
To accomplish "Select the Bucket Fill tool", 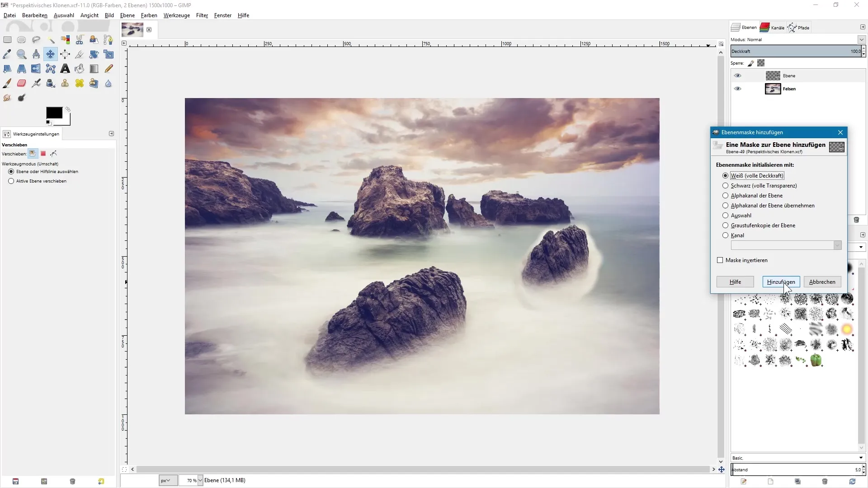I will [x=80, y=69].
